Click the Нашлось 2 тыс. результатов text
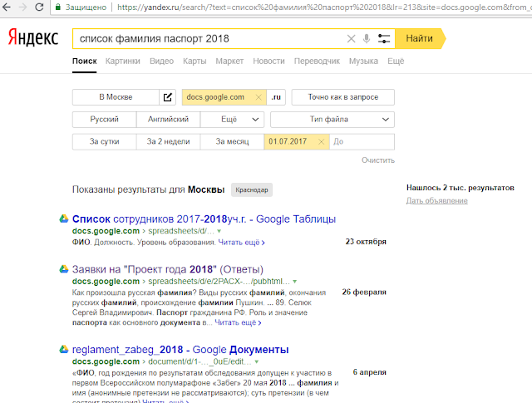The image size is (532, 403). [x=461, y=188]
